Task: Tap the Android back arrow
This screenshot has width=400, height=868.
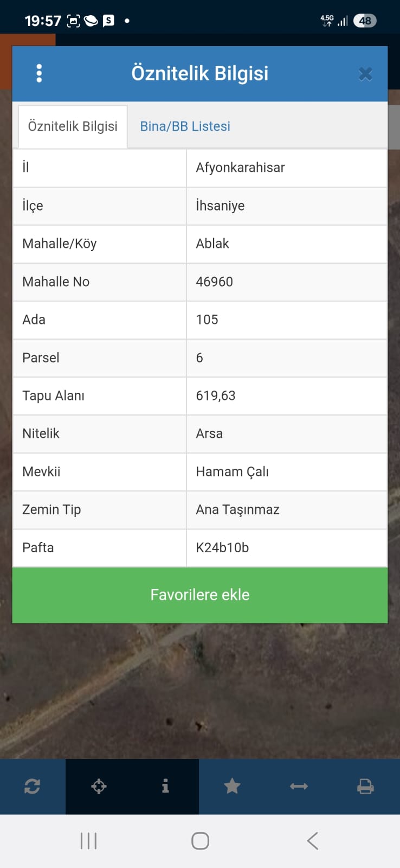Action: click(312, 841)
